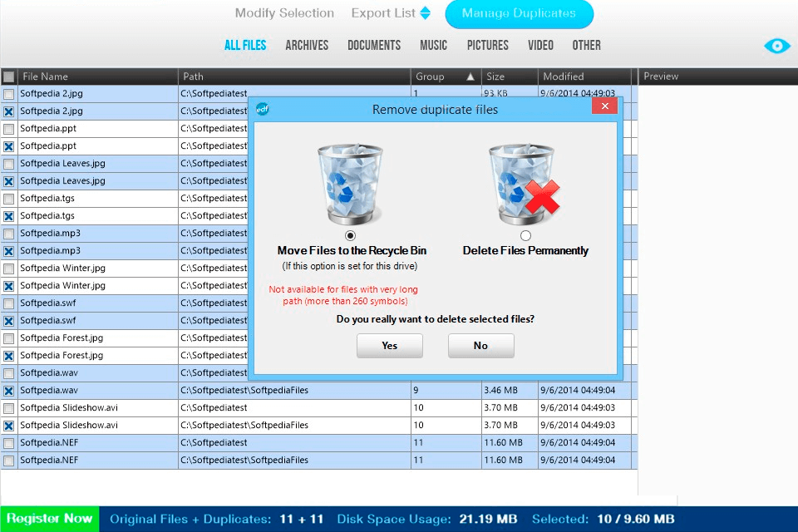Sort files by the Size column header
798x532 pixels.
pos(505,76)
